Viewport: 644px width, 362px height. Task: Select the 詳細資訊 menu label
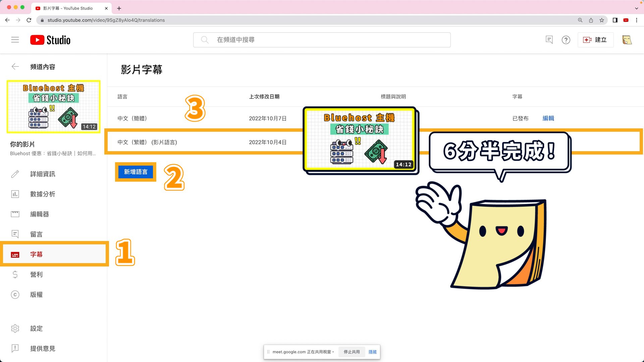click(x=43, y=174)
